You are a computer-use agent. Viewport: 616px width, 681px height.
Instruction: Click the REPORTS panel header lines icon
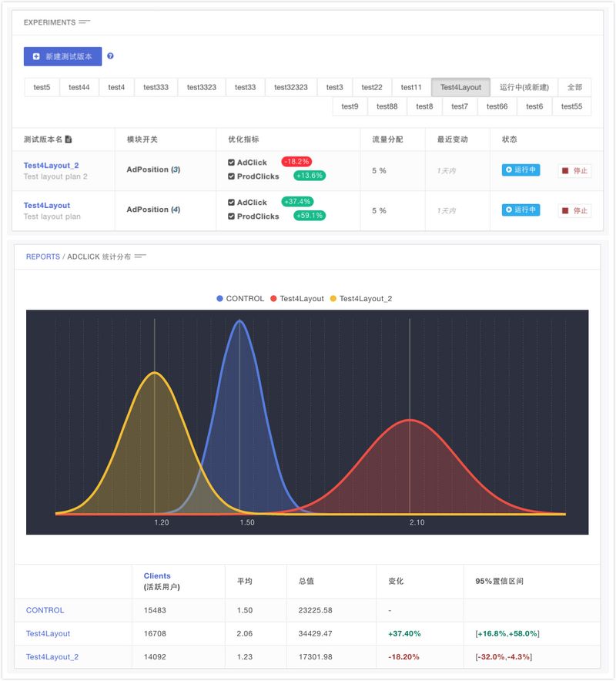(140, 257)
